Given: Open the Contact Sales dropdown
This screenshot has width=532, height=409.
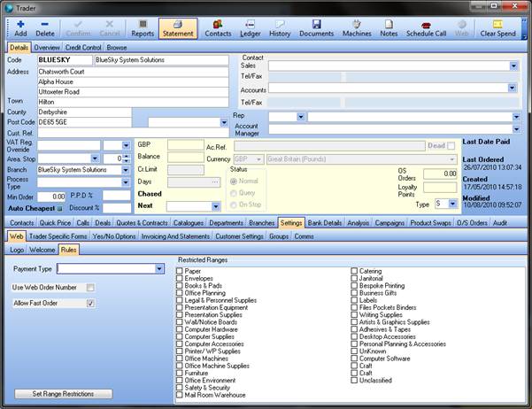Looking at the screenshot, I should point(513,66).
